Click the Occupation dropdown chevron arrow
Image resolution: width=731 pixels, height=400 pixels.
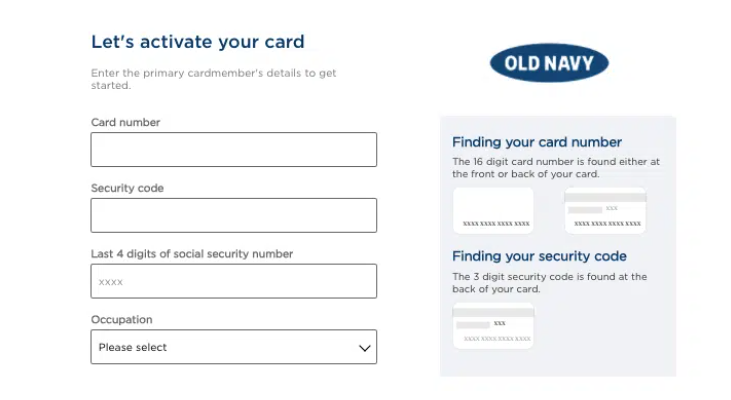(364, 348)
